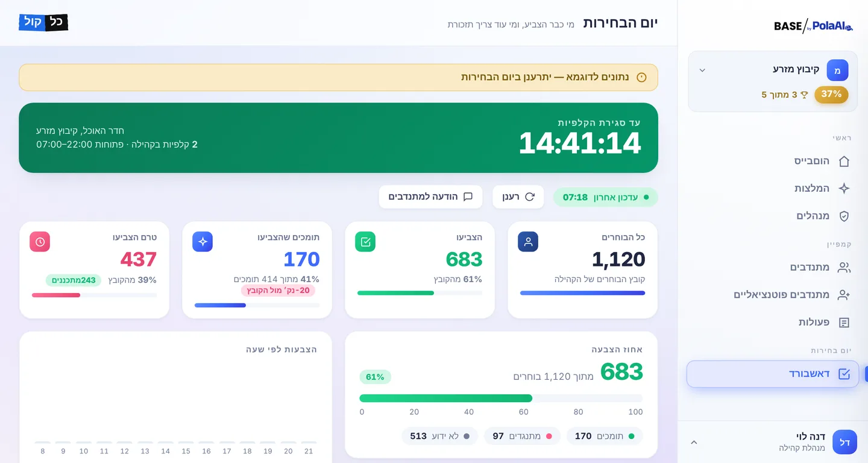Open מתנדבים in the sidebar
Screen dimensions: 868x463
tap(773, 267)
